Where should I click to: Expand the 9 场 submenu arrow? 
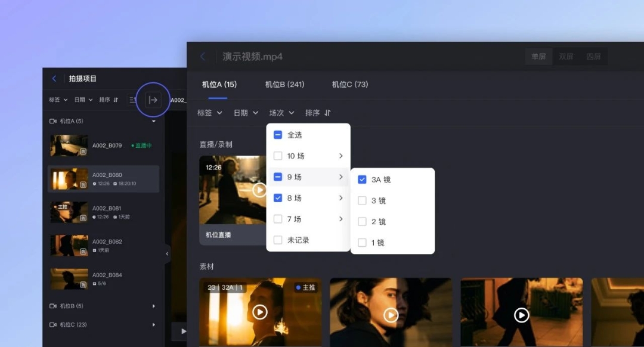coord(341,177)
